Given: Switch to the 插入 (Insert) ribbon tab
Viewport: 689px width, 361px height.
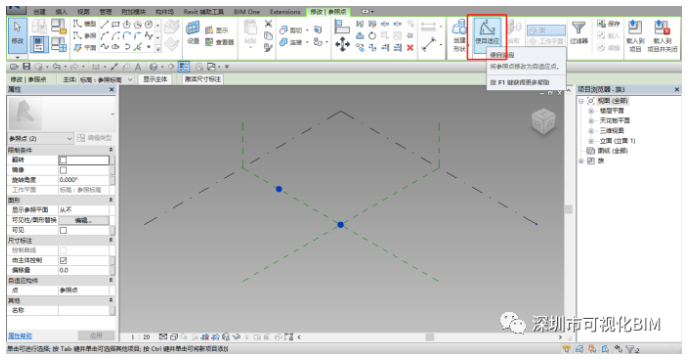Looking at the screenshot, I should point(62,11).
